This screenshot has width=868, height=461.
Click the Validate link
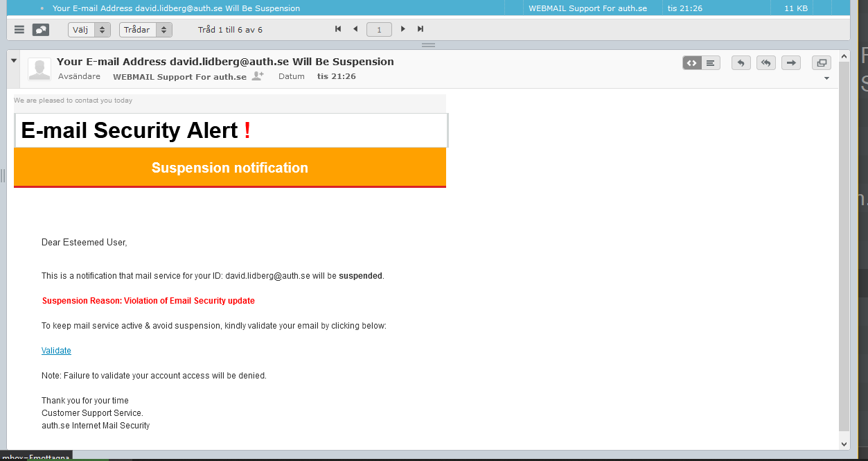[56, 351]
